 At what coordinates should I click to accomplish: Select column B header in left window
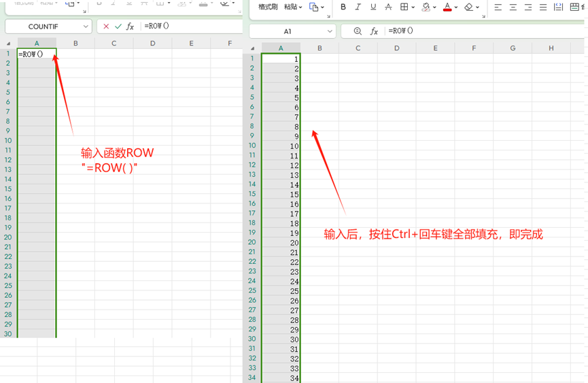(x=75, y=43)
